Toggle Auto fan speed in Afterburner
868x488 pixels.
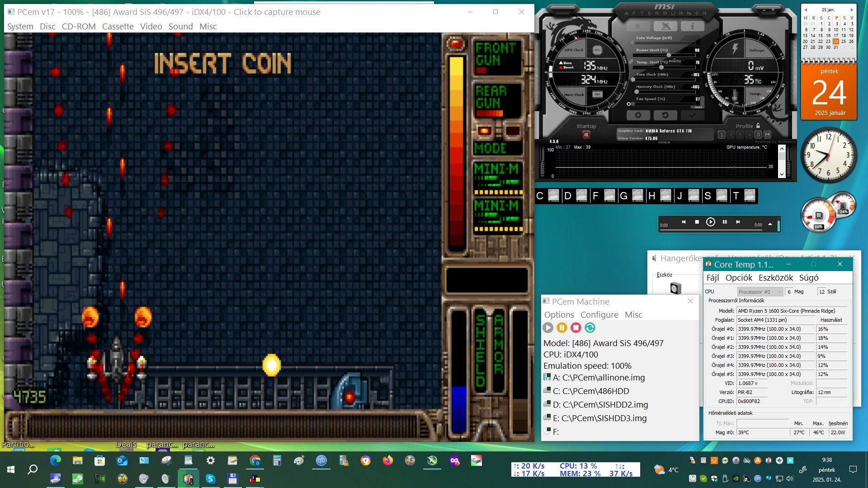(698, 107)
